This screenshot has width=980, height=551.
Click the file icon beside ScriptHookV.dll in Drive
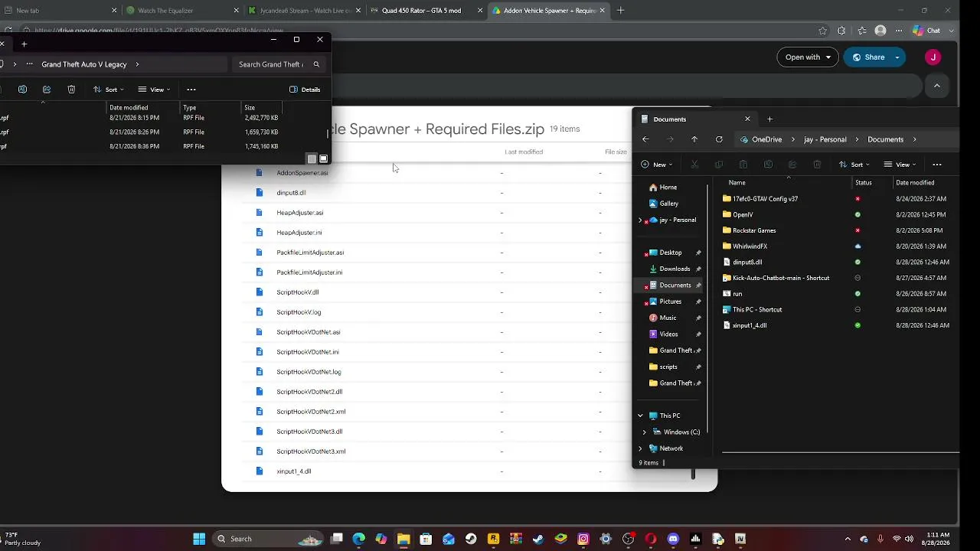coord(260,292)
